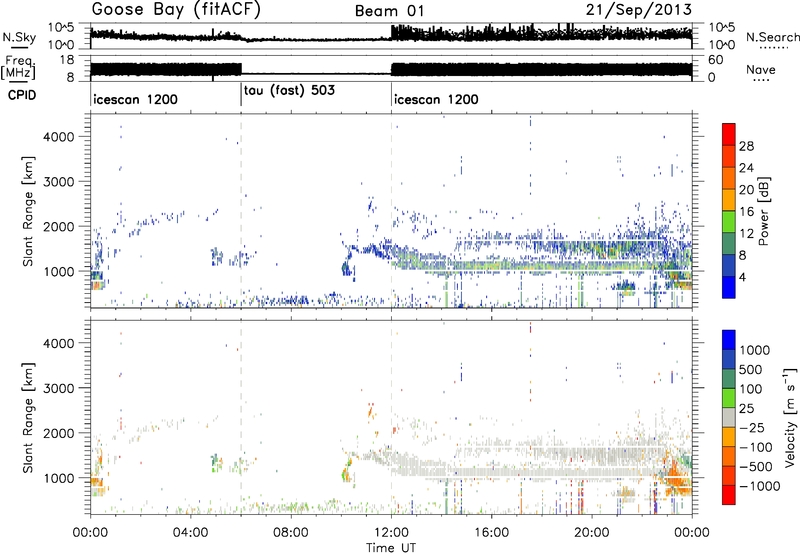
Task: Click the '28' value on Power colorbar
Action: pos(746,146)
